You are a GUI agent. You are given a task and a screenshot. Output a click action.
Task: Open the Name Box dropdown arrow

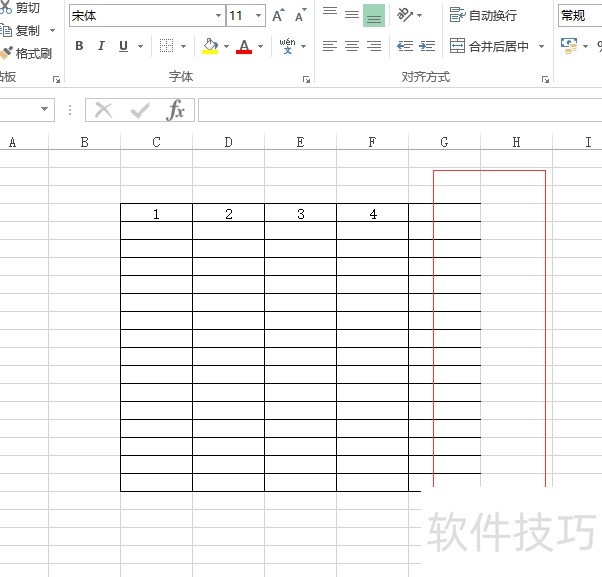click(45, 109)
